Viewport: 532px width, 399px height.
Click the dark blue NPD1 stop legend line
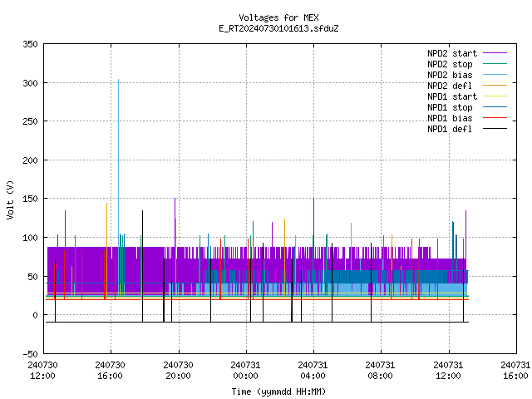(495, 107)
